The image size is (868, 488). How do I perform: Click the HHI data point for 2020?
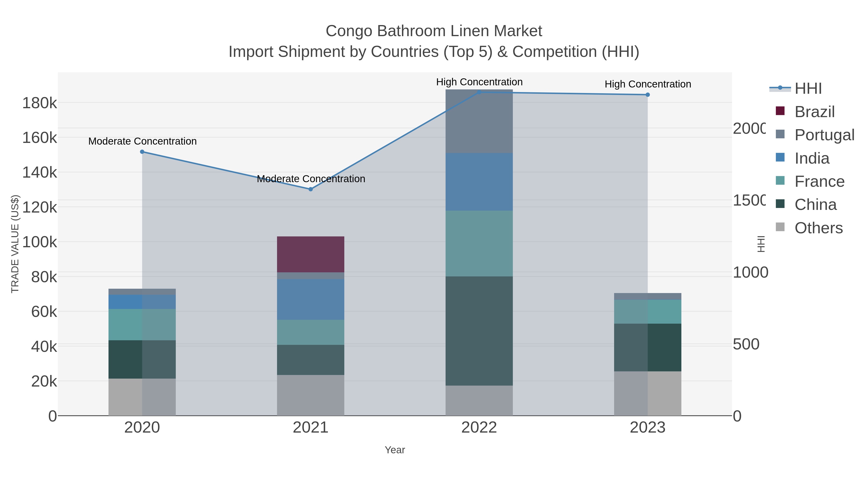142,152
